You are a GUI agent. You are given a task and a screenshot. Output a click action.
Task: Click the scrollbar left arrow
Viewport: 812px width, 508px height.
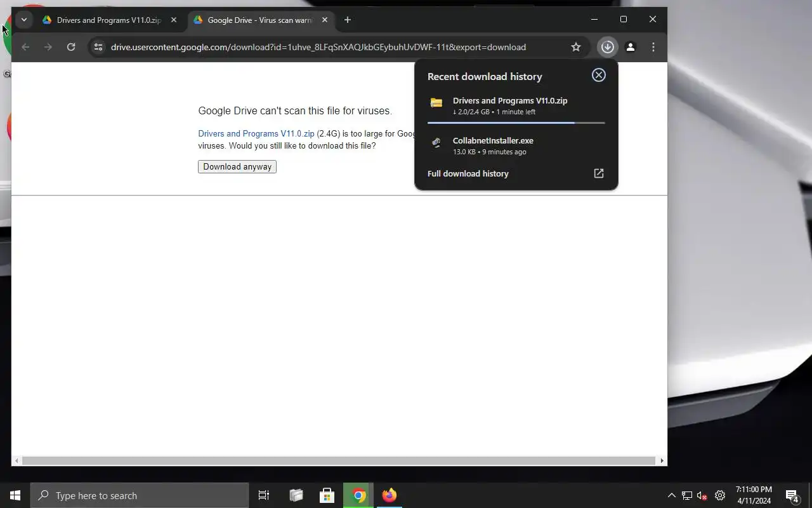pyautogui.click(x=16, y=460)
